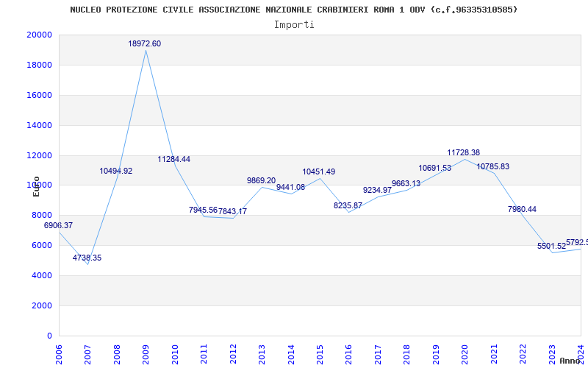Click the 2013 x-axis year label

coord(262,355)
